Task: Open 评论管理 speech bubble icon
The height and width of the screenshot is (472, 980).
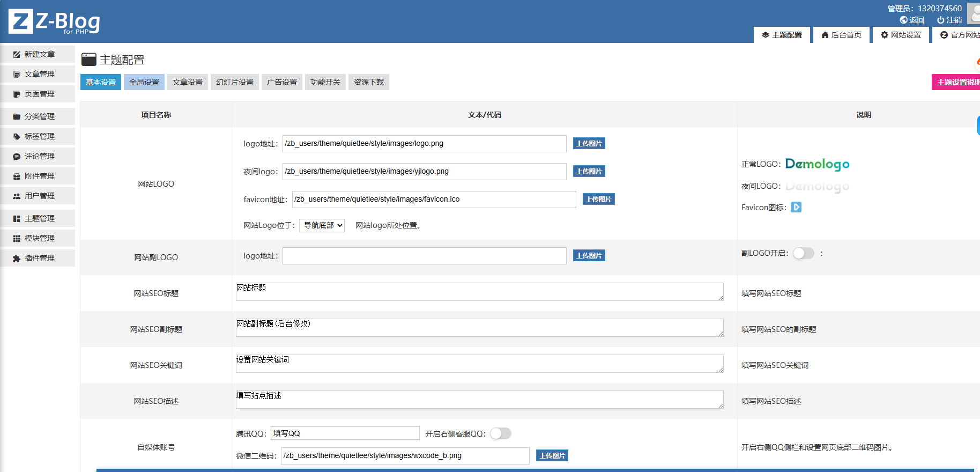Action: [17, 157]
